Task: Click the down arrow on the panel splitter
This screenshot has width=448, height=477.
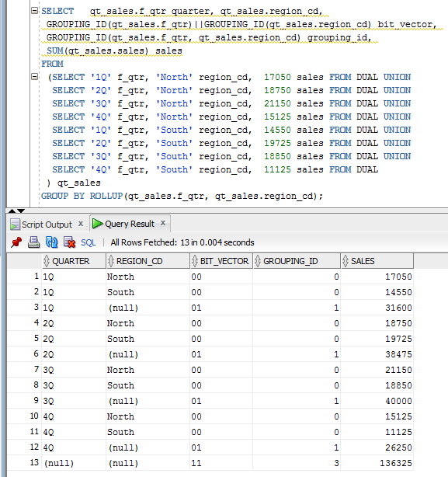Action: pos(21,211)
